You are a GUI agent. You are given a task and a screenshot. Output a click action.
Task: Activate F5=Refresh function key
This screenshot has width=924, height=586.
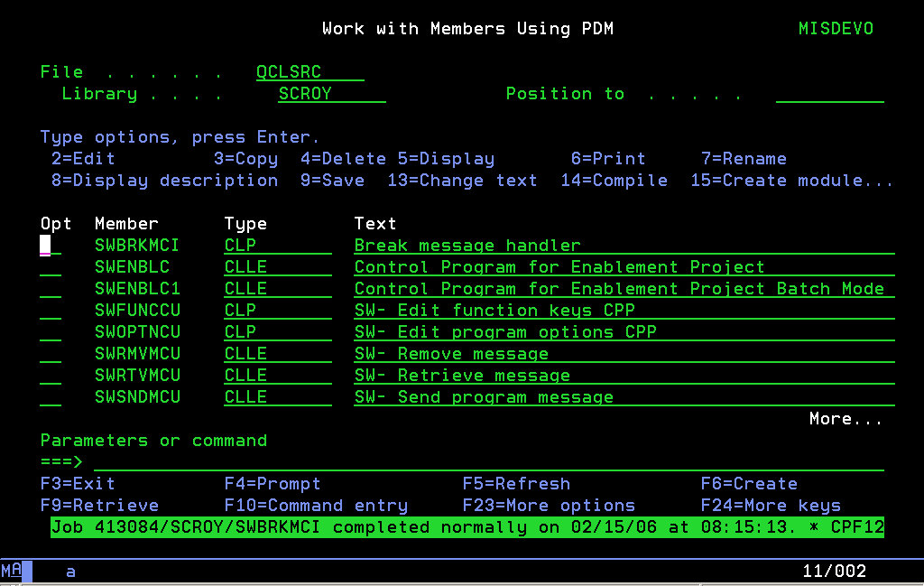(x=515, y=484)
